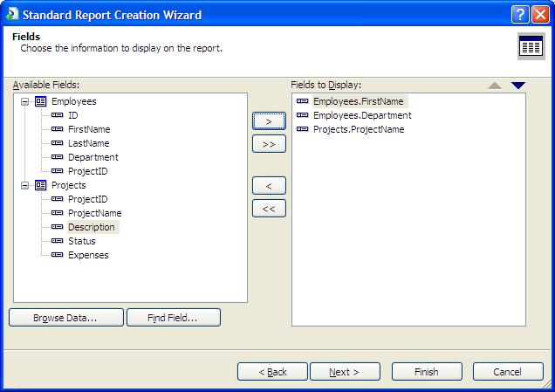The width and height of the screenshot is (555, 392).
Task: Select ProjectID under Employees
Action: pyautogui.click(x=88, y=171)
